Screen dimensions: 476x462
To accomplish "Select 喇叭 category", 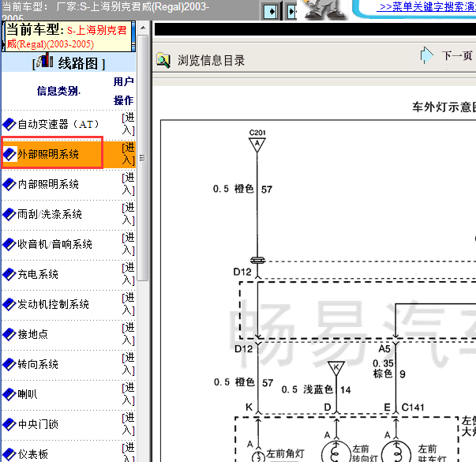I will (x=28, y=394).
